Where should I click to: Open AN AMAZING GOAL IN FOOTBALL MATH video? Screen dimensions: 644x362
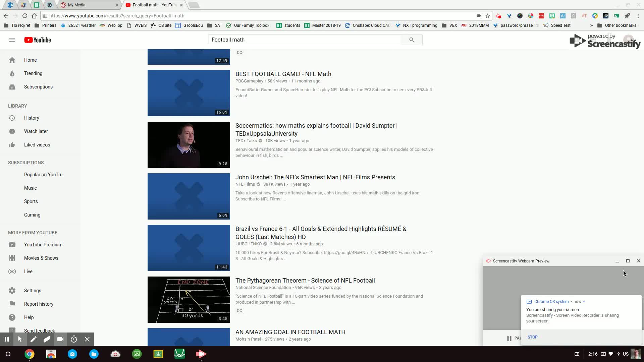pyautogui.click(x=290, y=332)
